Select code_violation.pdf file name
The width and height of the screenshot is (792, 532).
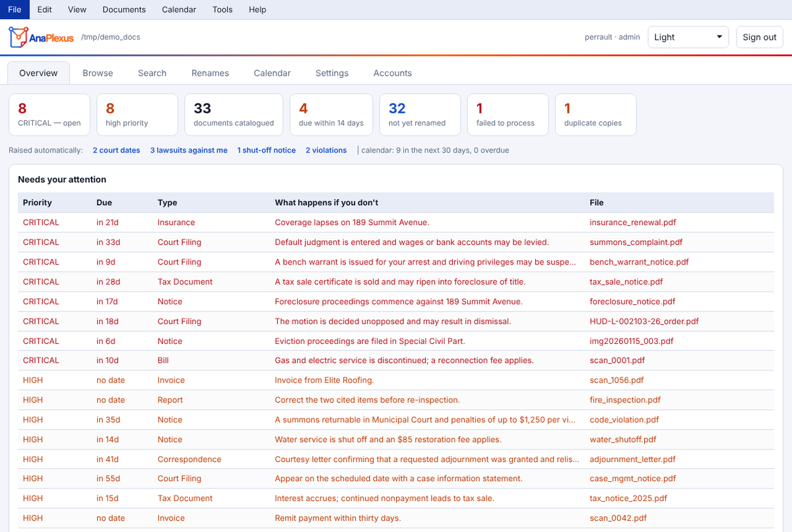coord(624,420)
